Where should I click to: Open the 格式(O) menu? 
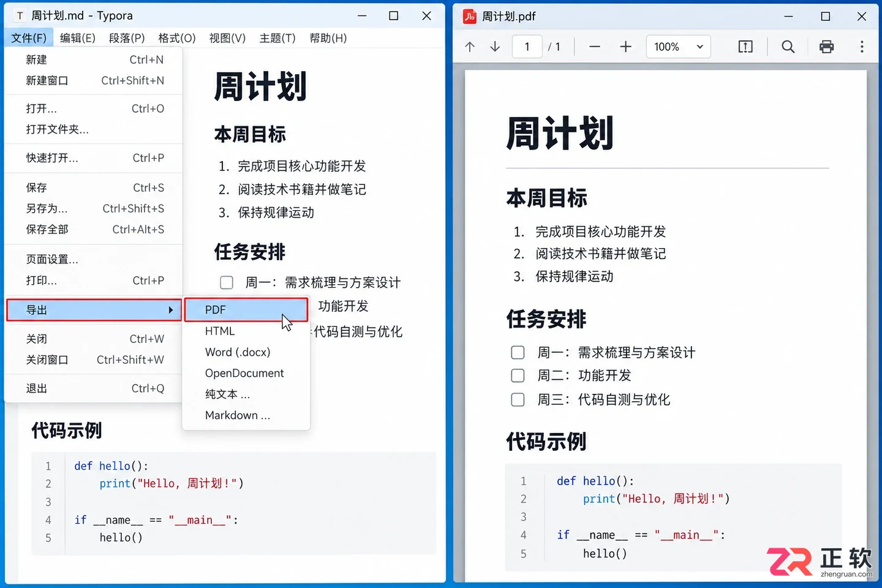click(177, 38)
